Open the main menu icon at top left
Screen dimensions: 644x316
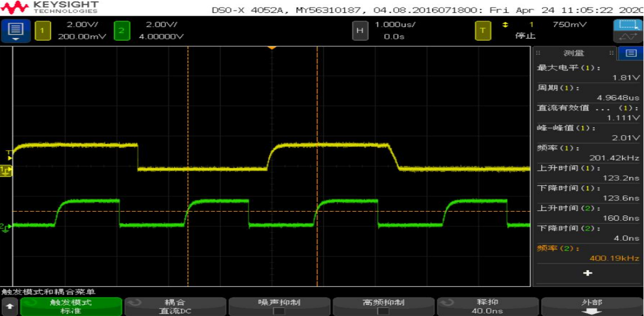click(15, 30)
